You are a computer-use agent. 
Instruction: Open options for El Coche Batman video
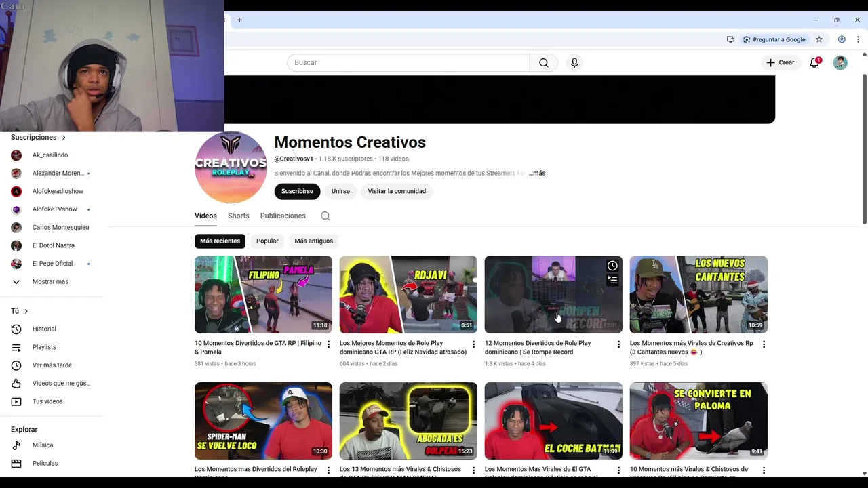pos(618,470)
